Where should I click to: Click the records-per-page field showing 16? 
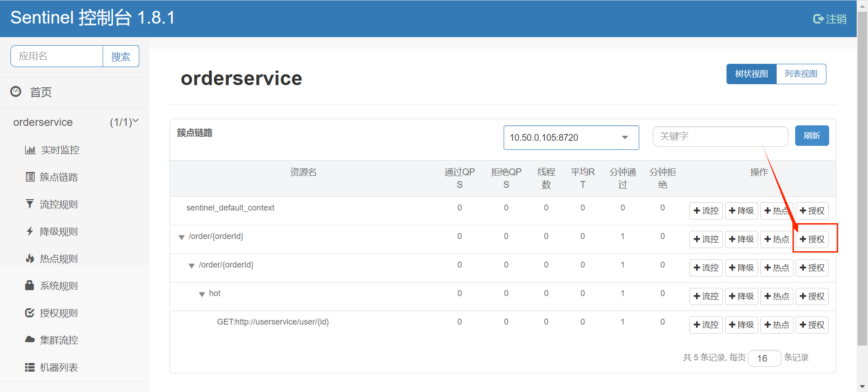764,358
